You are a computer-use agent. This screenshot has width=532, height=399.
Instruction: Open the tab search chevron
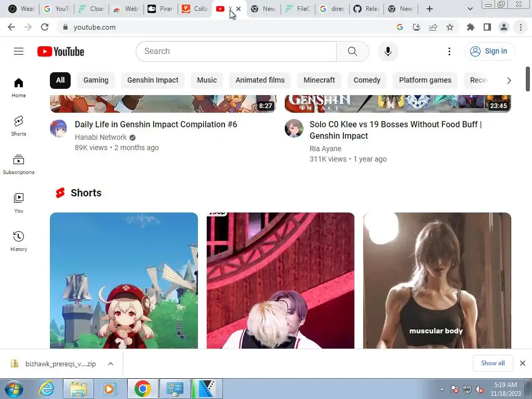click(470, 9)
